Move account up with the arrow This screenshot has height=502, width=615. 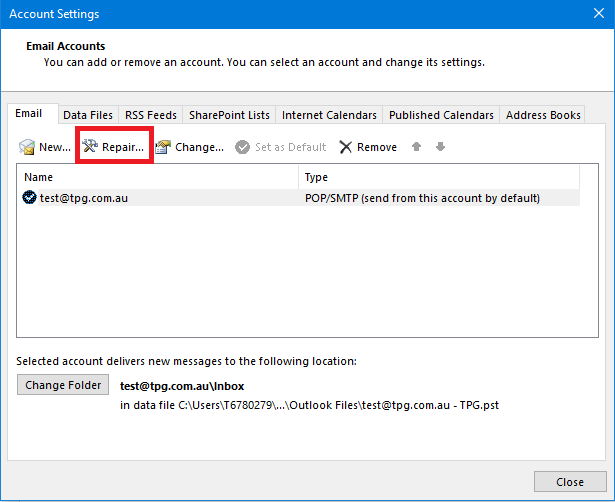coord(416,147)
